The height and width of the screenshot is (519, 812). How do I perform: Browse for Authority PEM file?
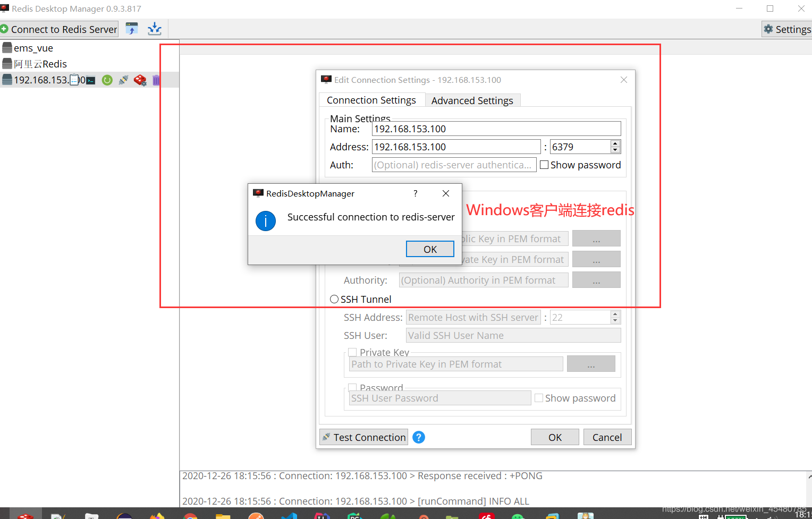pos(596,280)
